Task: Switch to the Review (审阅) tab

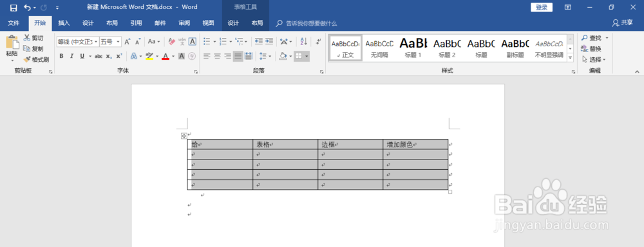Action: (x=184, y=23)
